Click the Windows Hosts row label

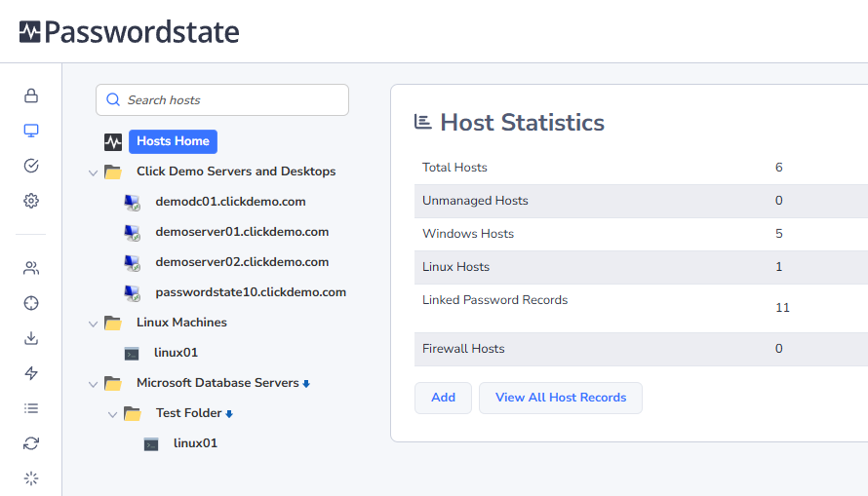coord(468,234)
